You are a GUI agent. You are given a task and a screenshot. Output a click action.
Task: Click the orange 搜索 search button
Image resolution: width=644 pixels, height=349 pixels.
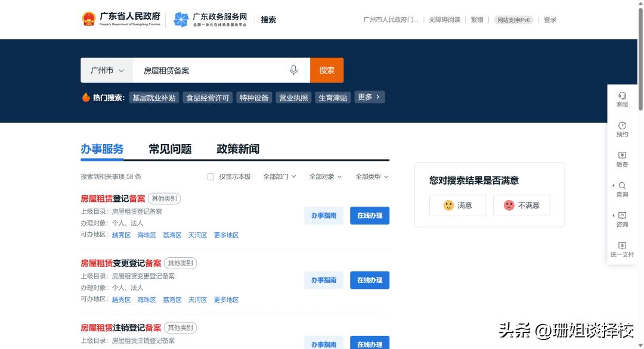coord(326,70)
